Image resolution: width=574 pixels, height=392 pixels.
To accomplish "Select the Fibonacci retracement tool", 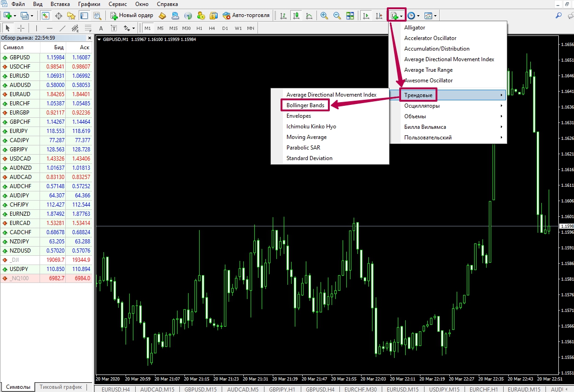I will pyautogui.click(x=87, y=28).
